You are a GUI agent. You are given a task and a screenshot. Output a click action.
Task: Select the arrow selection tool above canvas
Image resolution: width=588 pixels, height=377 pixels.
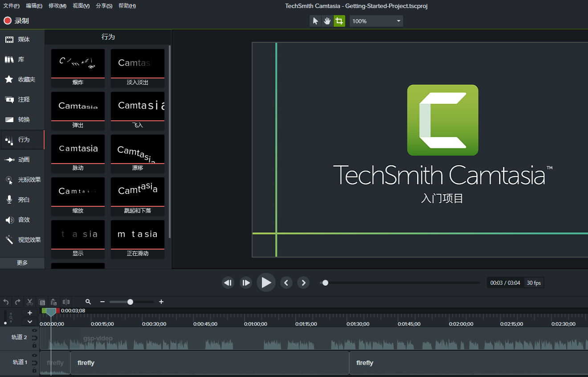click(315, 20)
